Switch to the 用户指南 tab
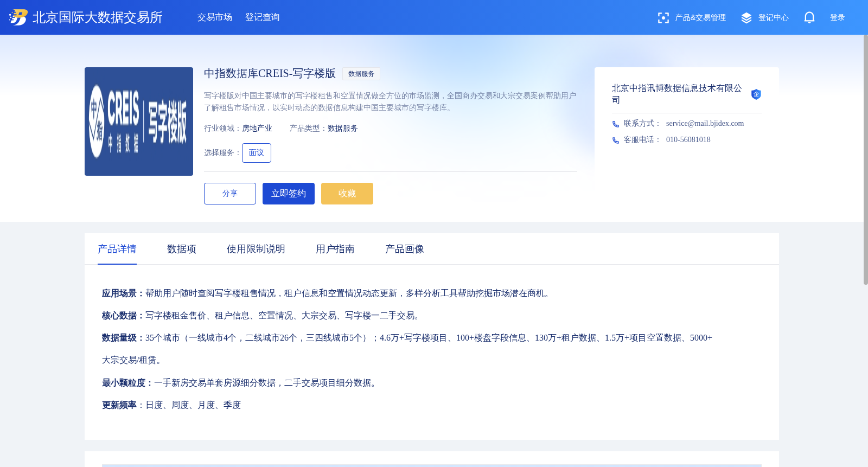The width and height of the screenshot is (868, 467). 335,249
